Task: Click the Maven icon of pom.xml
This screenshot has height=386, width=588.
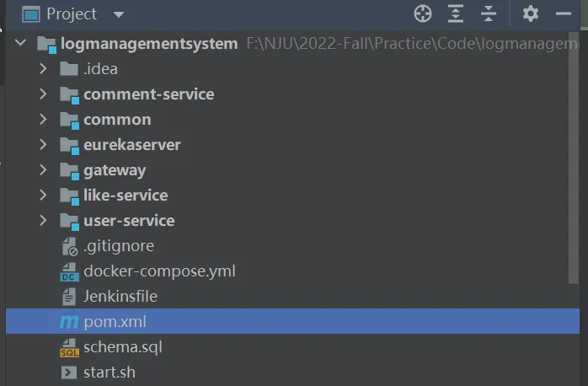Action: pyautogui.click(x=69, y=321)
